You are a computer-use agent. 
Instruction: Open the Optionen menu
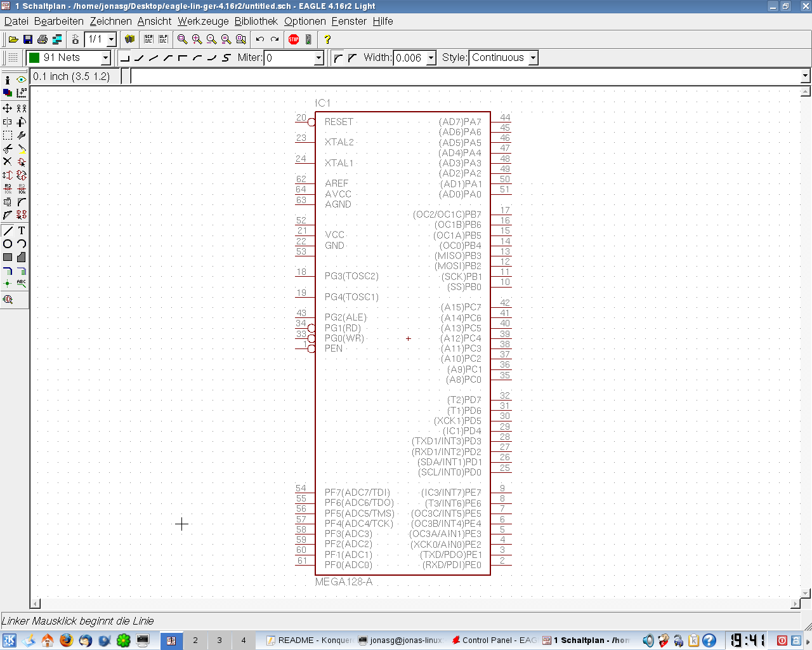pos(305,21)
